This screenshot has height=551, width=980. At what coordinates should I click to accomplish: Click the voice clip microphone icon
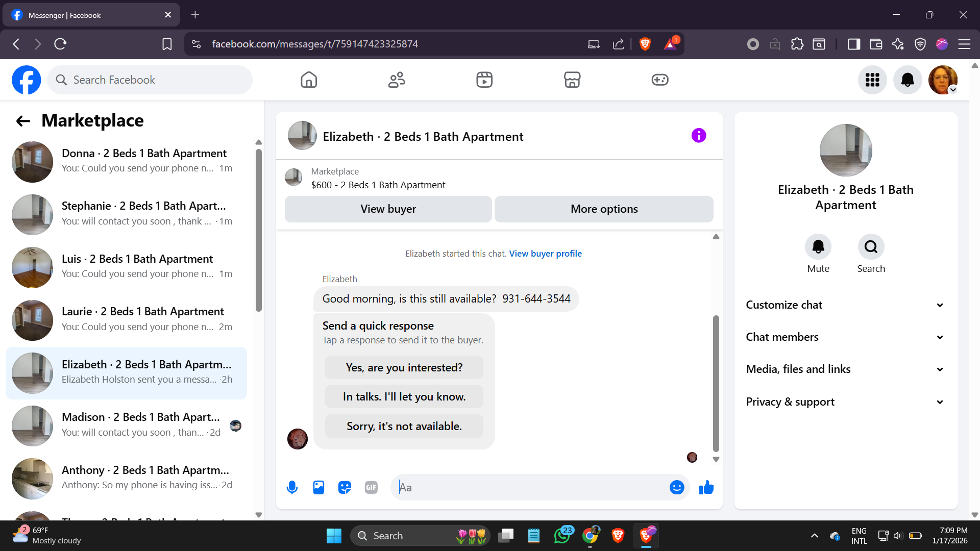pos(292,487)
